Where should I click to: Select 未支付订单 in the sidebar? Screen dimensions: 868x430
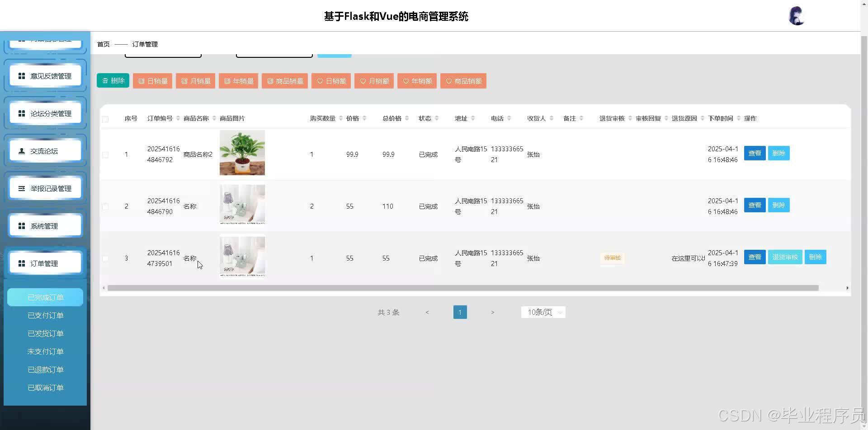click(x=45, y=351)
